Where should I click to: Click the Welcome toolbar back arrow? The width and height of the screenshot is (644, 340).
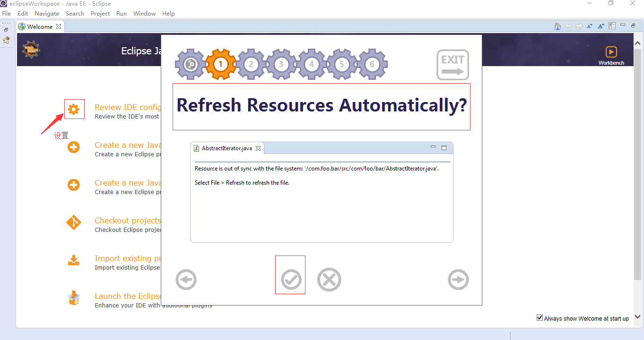pyautogui.click(x=568, y=26)
